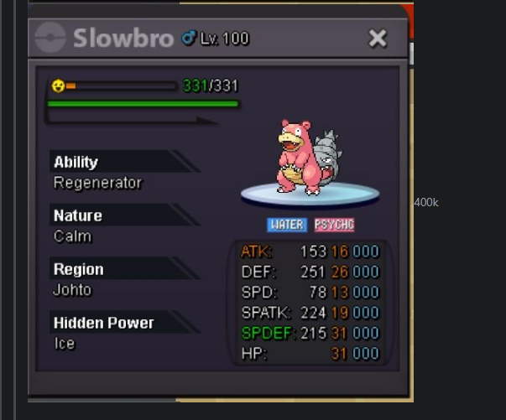Click the ATK stat row
The width and height of the screenshot is (506, 420).
tap(310, 251)
